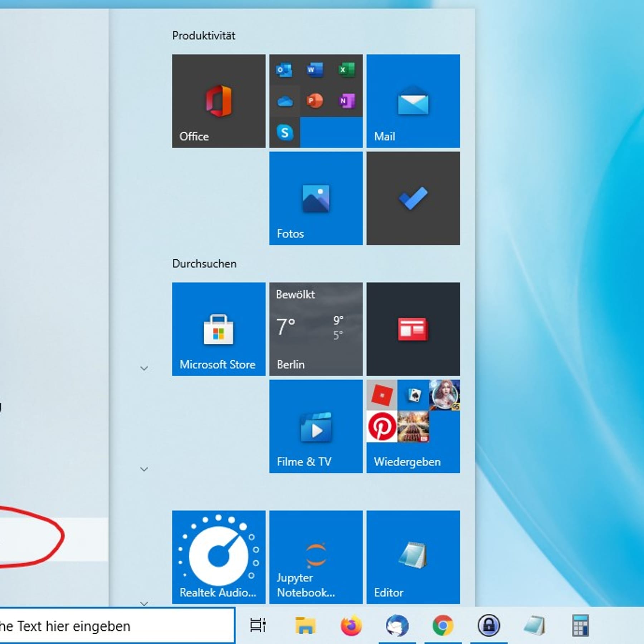Open the fantasy game with woman portrait
The height and width of the screenshot is (644, 644).
[444, 395]
